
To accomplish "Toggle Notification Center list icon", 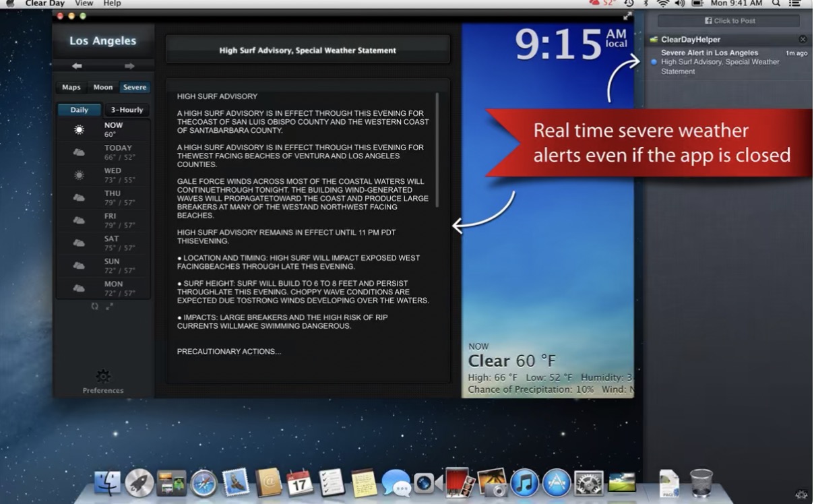I will coord(795,3).
